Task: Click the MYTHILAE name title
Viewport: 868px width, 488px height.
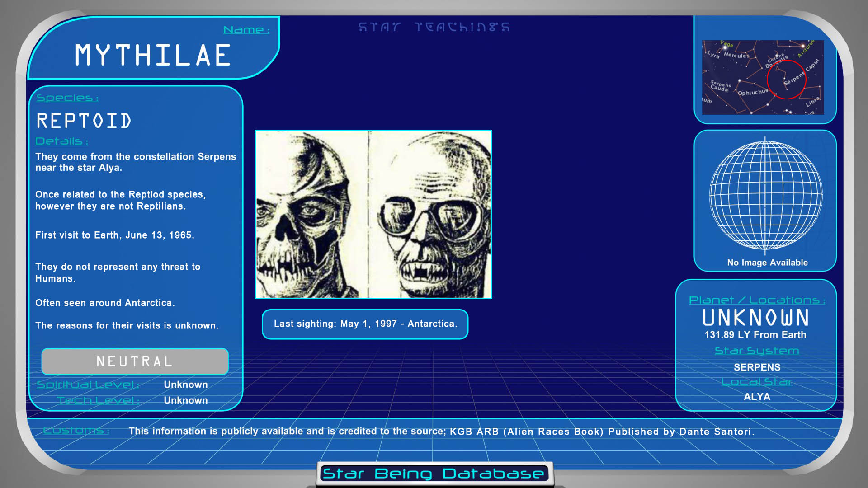Action: tap(153, 55)
